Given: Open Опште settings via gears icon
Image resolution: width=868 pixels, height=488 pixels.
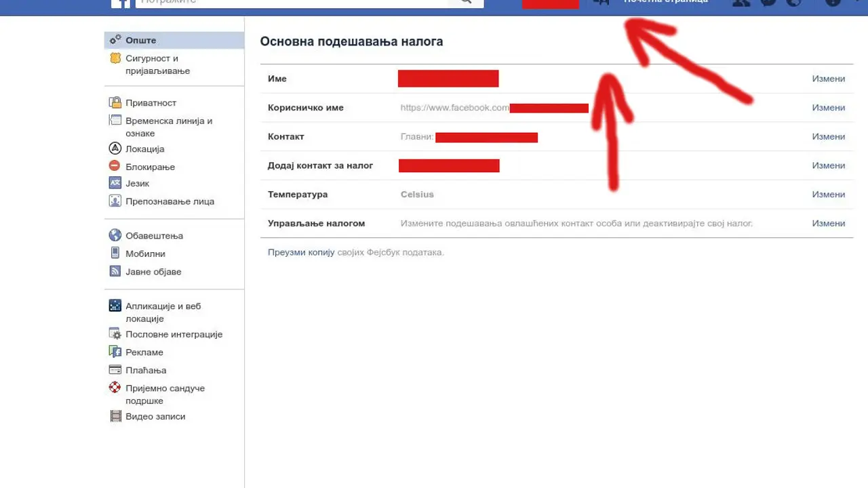Looking at the screenshot, I should tap(115, 40).
